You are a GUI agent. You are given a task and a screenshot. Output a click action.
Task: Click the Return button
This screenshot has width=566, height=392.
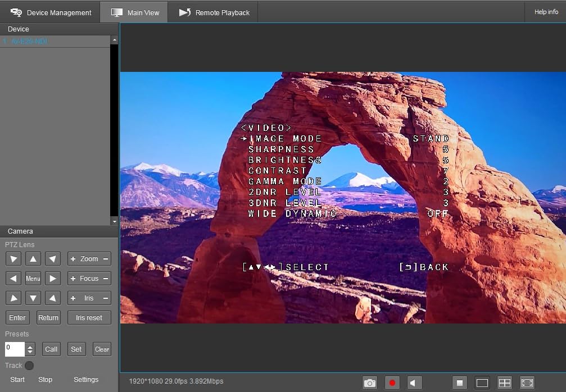pyautogui.click(x=48, y=318)
